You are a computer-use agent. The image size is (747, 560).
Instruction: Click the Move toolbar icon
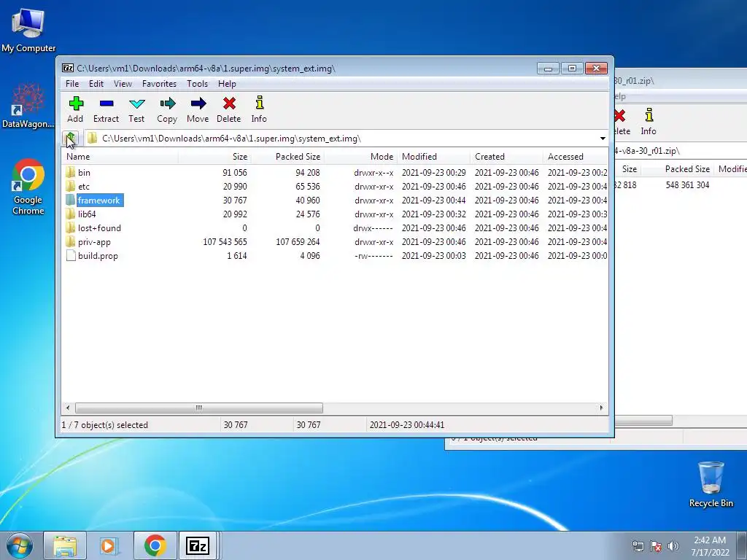tap(198, 109)
